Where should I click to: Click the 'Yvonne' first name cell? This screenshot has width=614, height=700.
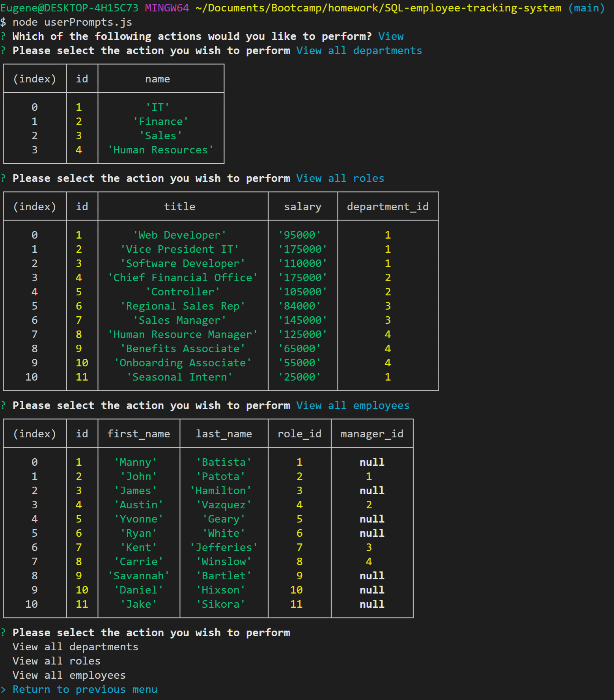click(x=138, y=519)
